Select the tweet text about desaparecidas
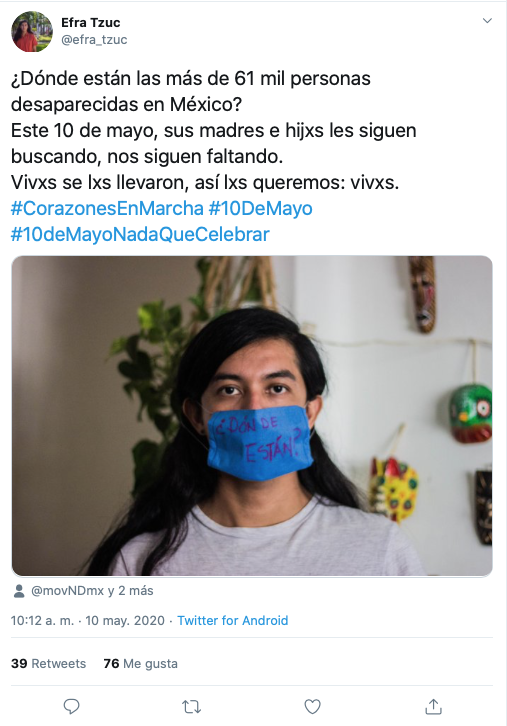 213,130
